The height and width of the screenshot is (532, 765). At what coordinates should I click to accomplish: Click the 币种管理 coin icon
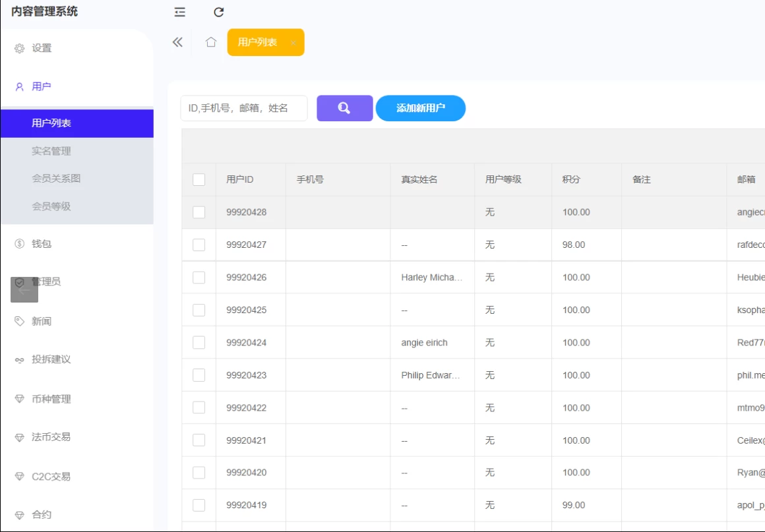[19, 399]
